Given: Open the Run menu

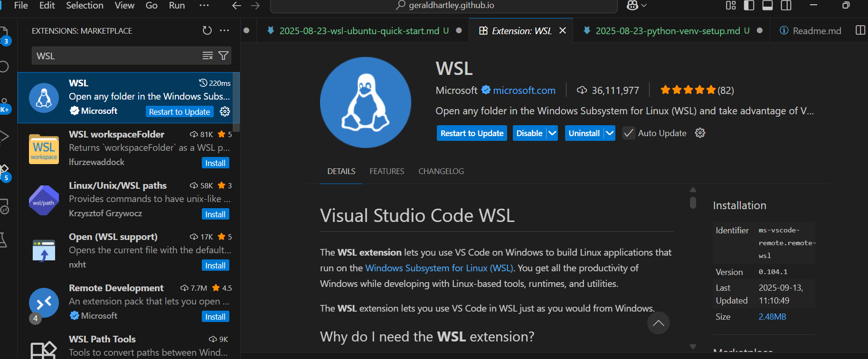Looking at the screenshot, I should (x=177, y=6).
